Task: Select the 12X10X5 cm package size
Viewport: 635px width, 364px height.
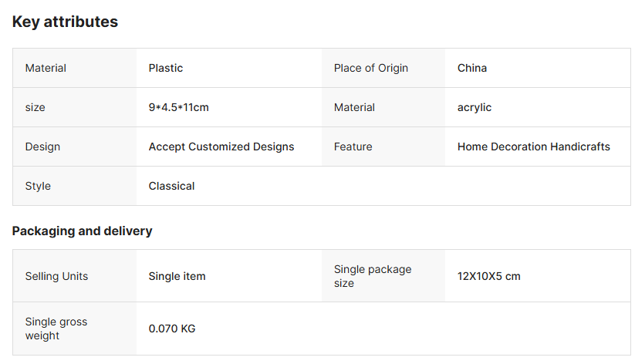Action: [x=489, y=276]
